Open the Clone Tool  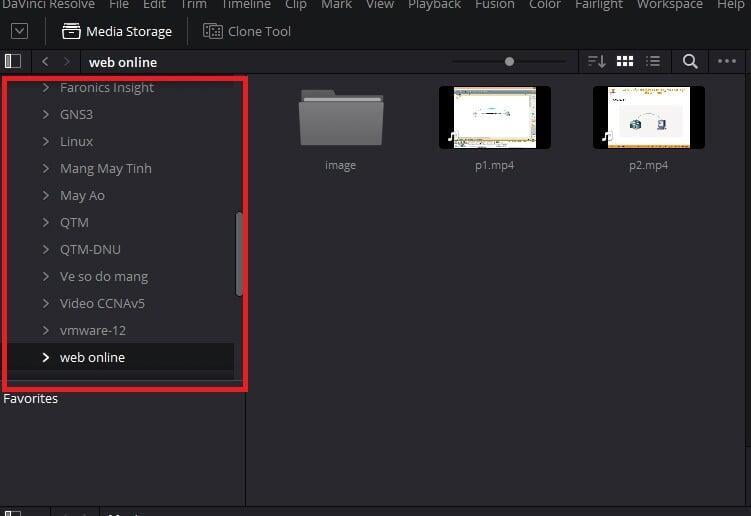point(213,31)
